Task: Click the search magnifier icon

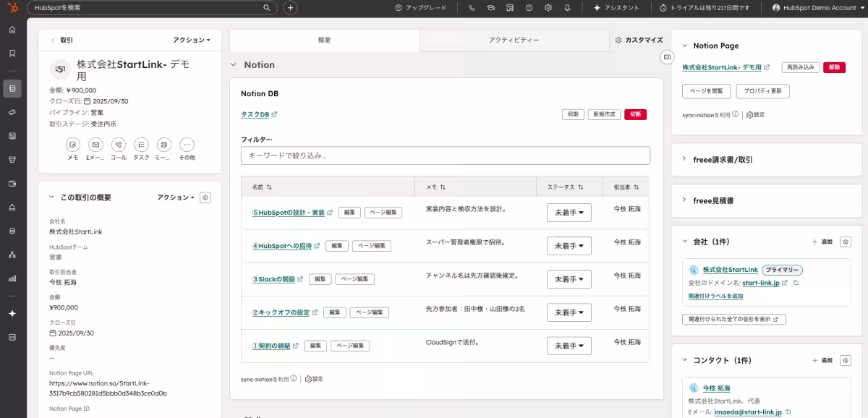Action: click(266, 8)
